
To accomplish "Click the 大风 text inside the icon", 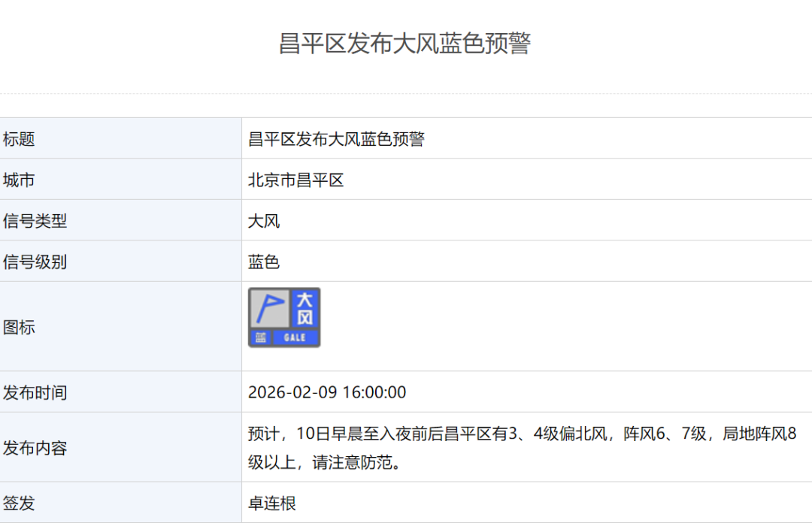I will 304,308.
